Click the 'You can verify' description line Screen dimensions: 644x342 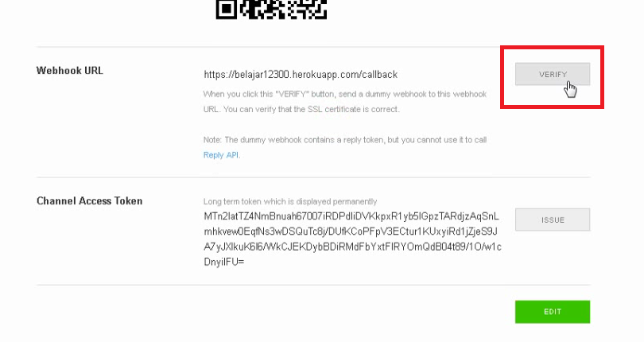(x=301, y=109)
